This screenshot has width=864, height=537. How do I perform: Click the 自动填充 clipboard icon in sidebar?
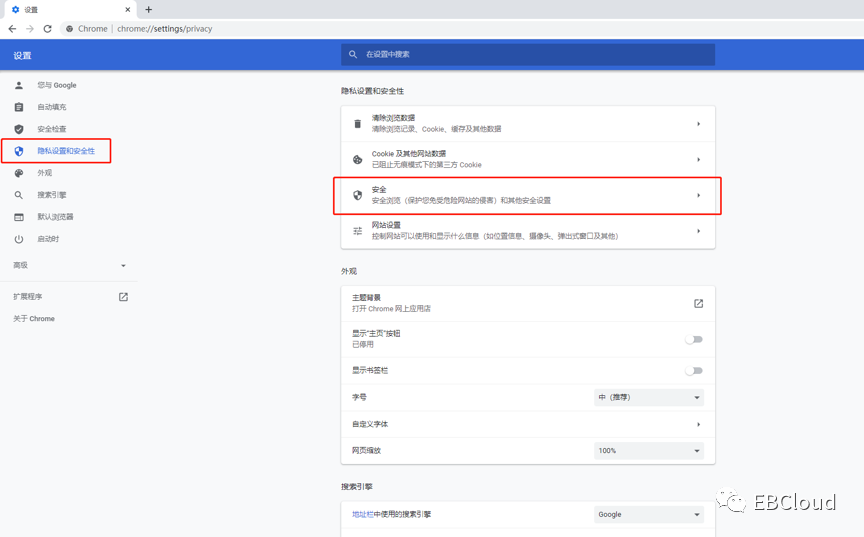pos(19,107)
